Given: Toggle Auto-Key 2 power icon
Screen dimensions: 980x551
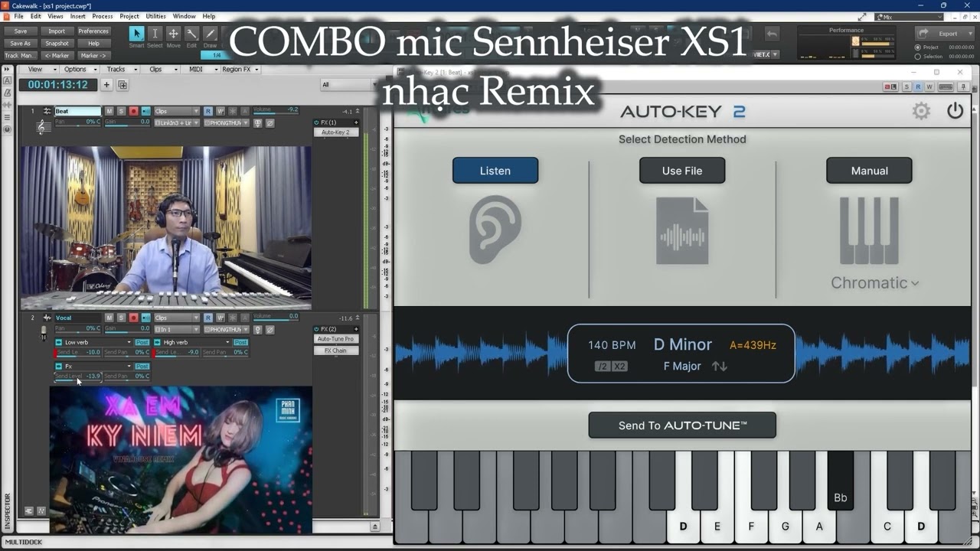Looking at the screenshot, I should point(955,111).
